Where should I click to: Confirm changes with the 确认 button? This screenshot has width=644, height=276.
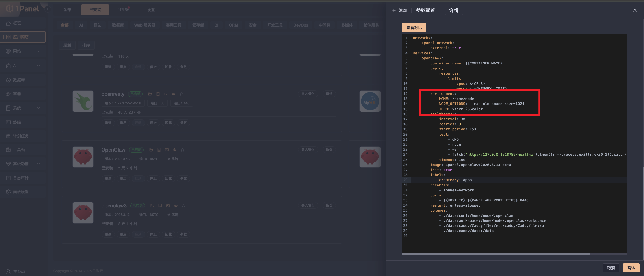[x=631, y=268]
